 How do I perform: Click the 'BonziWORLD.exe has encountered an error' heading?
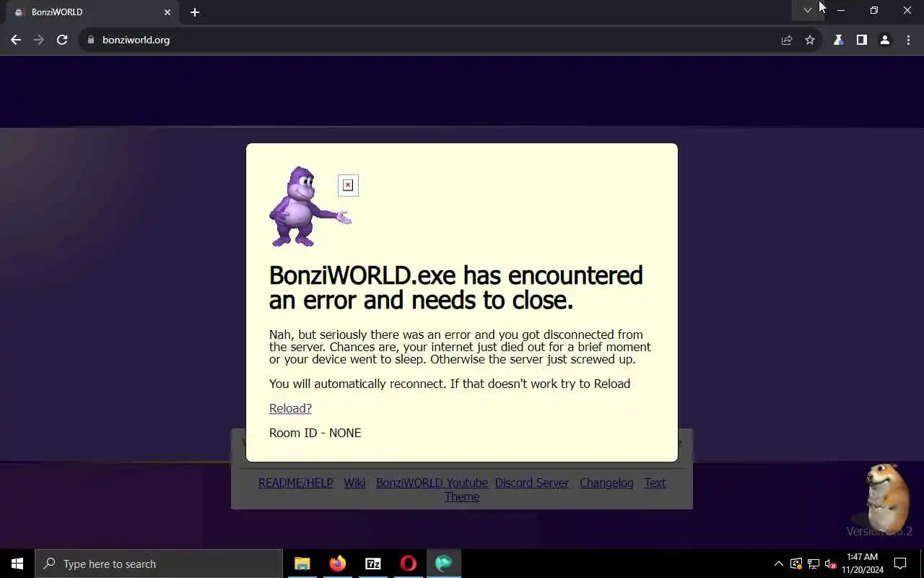click(456, 288)
